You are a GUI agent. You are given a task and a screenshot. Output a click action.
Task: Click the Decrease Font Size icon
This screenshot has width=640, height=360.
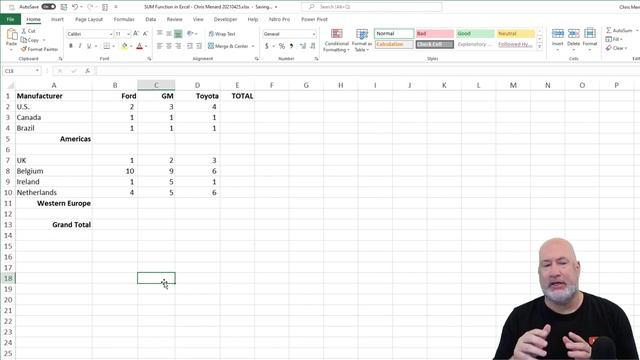[145, 34]
